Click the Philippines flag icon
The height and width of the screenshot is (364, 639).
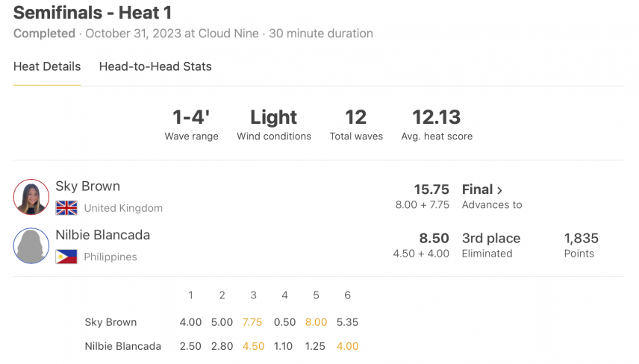point(66,257)
